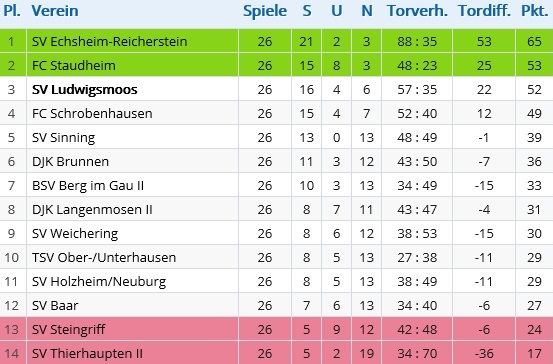Sort by the Spiele column header
Viewport: 553px width, 364px height.
point(265,11)
